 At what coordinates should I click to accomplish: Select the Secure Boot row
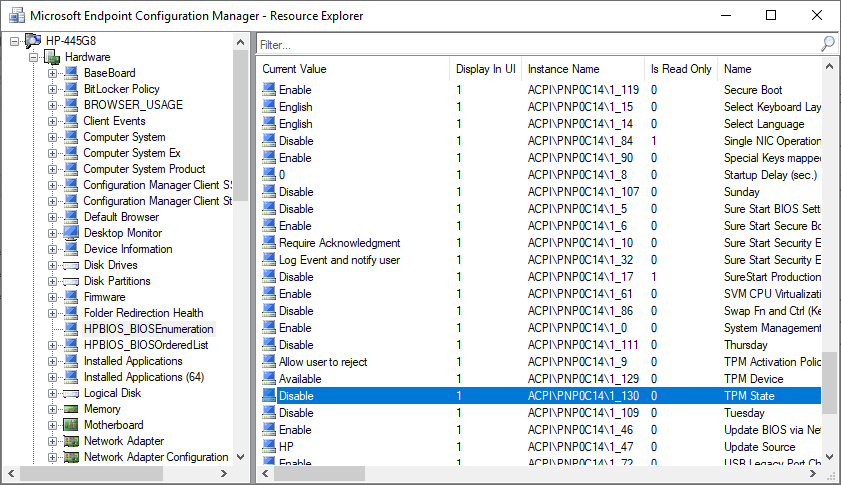point(540,90)
